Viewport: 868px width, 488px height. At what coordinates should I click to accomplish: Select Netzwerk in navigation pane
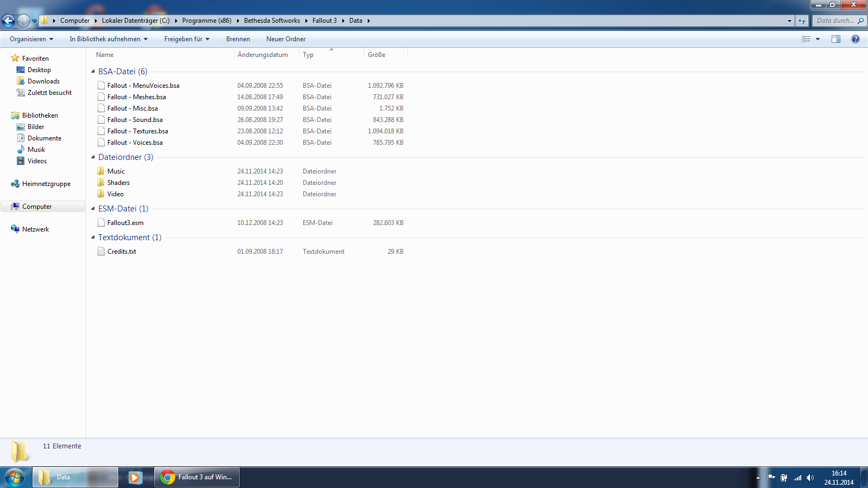tap(35, 229)
